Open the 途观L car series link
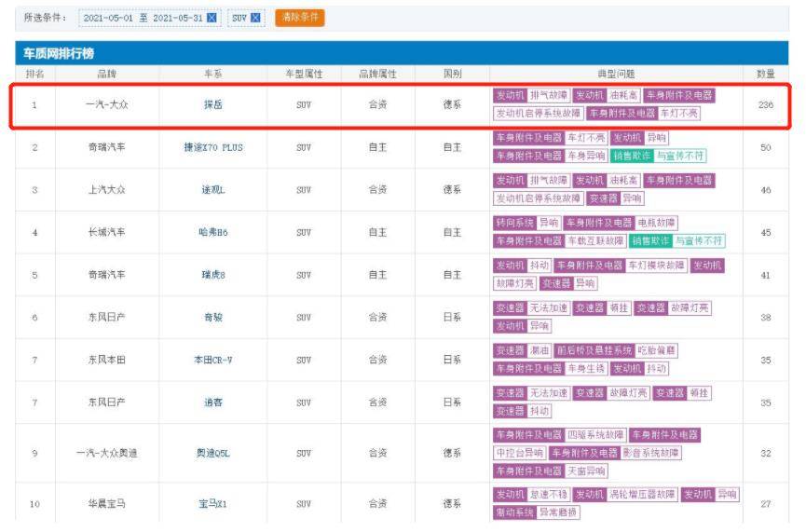The image size is (806, 532). click(x=212, y=189)
